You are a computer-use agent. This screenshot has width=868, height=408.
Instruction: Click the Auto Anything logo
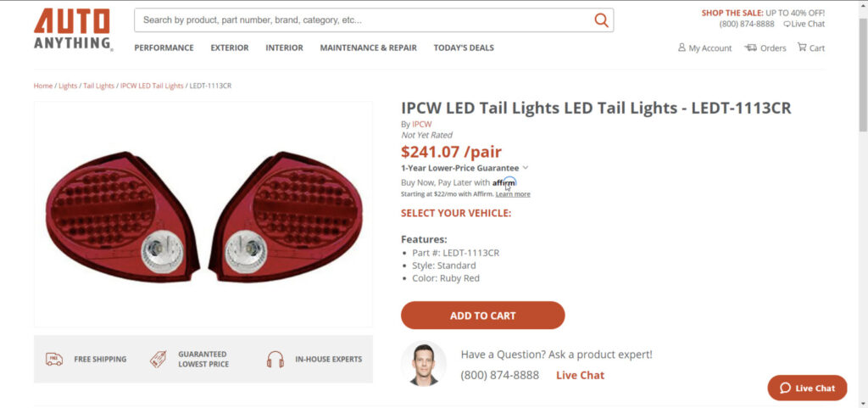click(72, 30)
